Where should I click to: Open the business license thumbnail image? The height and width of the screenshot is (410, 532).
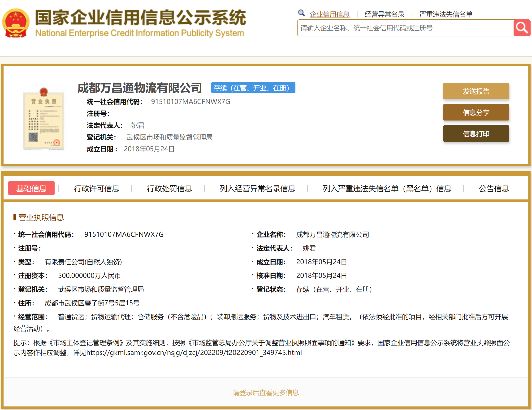pos(43,119)
